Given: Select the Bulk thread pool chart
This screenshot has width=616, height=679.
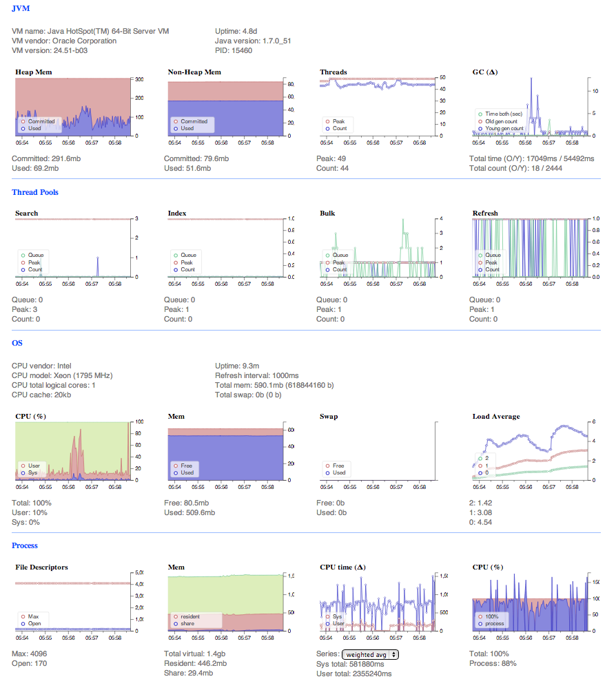Looking at the screenshot, I should coord(378,248).
